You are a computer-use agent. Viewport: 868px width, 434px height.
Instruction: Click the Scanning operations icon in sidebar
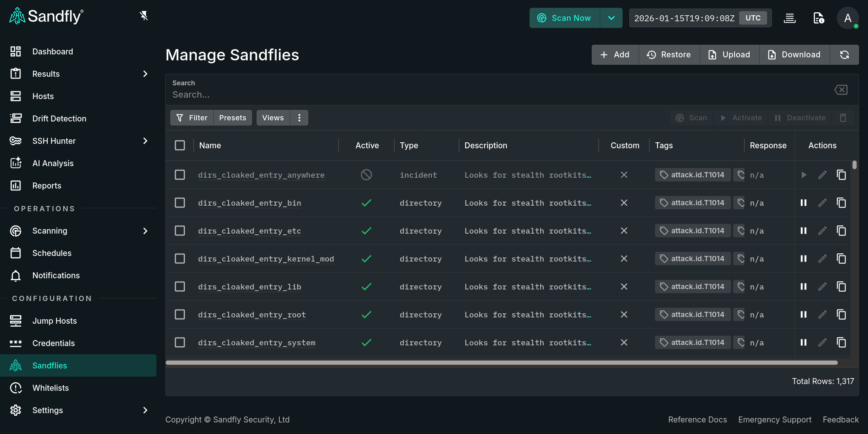[x=16, y=231]
